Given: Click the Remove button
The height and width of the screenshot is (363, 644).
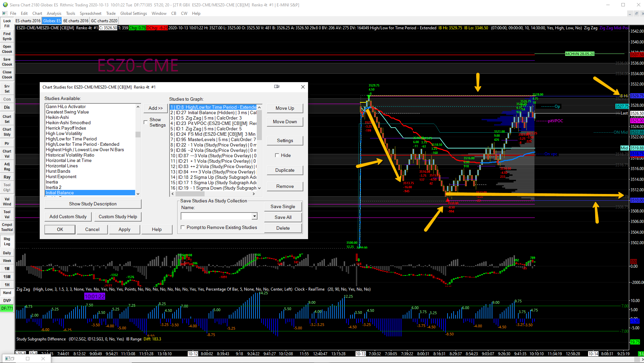Looking at the screenshot, I should pos(285,186).
